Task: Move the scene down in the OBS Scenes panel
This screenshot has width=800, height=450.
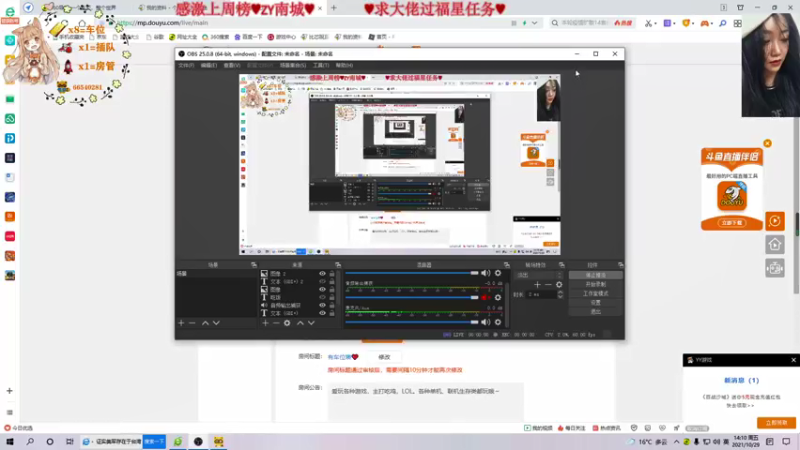Action: tap(216, 323)
